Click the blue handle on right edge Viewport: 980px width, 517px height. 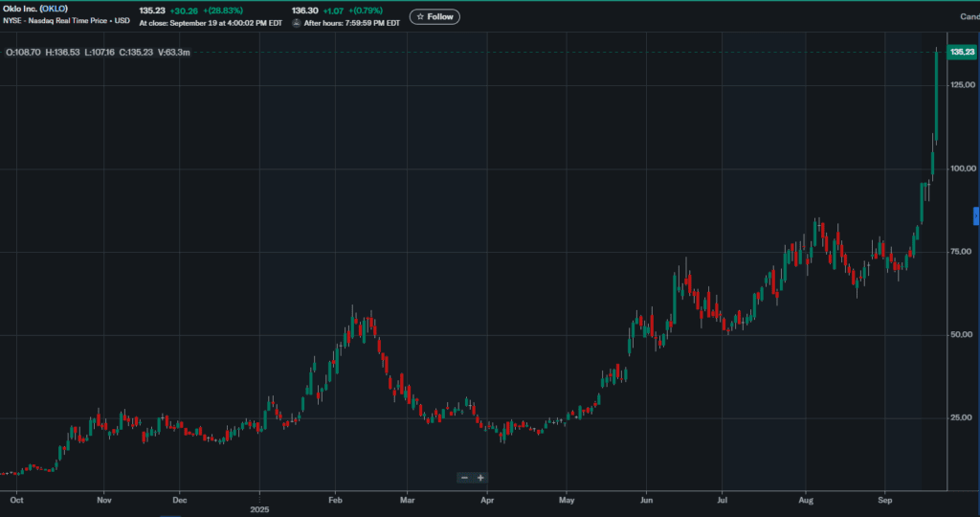(975, 215)
